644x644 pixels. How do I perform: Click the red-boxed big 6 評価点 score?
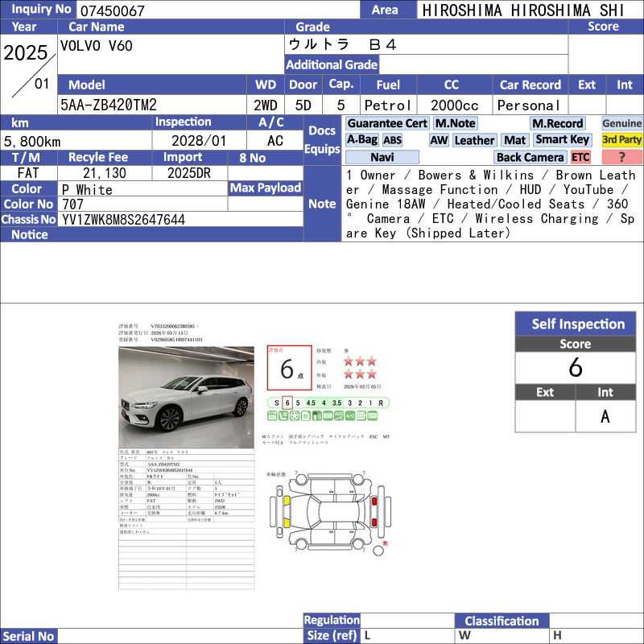click(290, 368)
